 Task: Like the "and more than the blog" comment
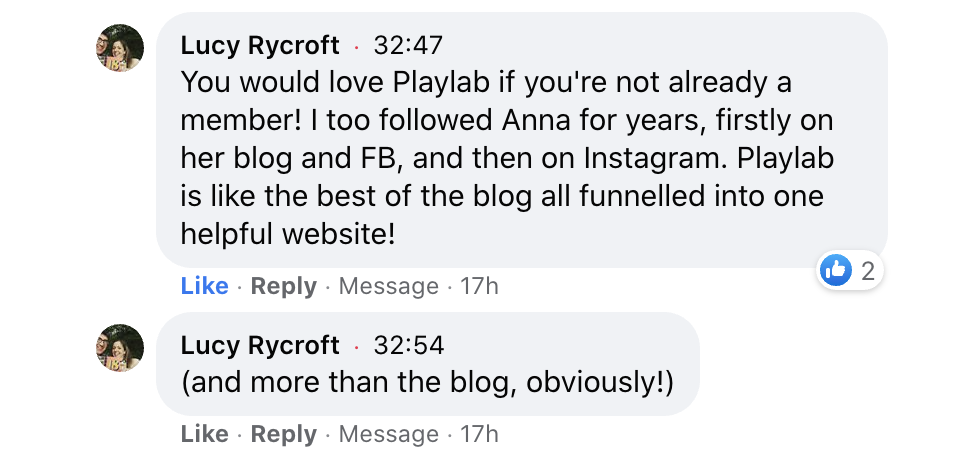[x=204, y=434]
